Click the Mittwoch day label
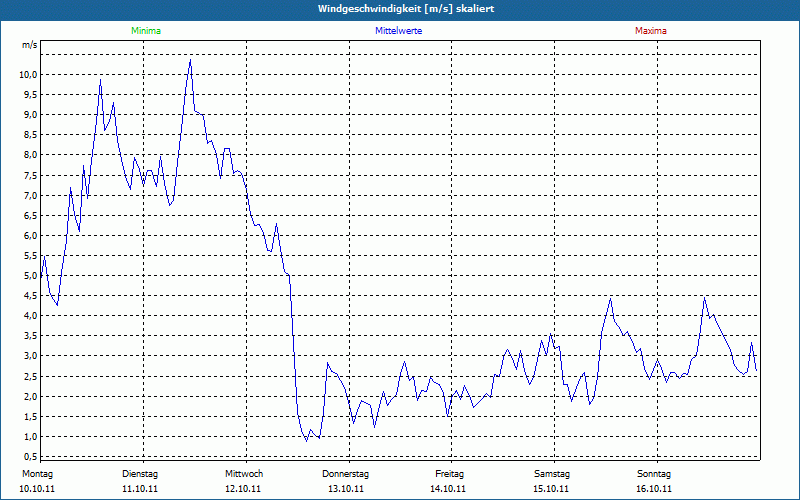This screenshot has height=500, width=800. coord(244,474)
